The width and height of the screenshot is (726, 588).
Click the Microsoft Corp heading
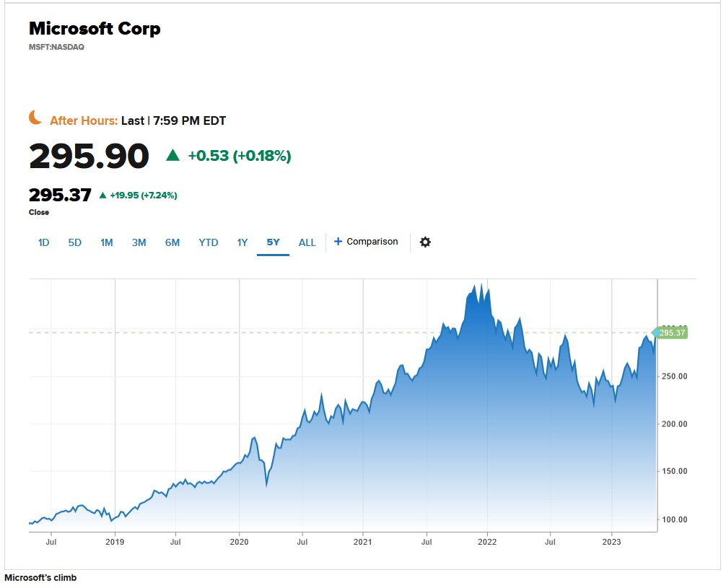(x=95, y=28)
